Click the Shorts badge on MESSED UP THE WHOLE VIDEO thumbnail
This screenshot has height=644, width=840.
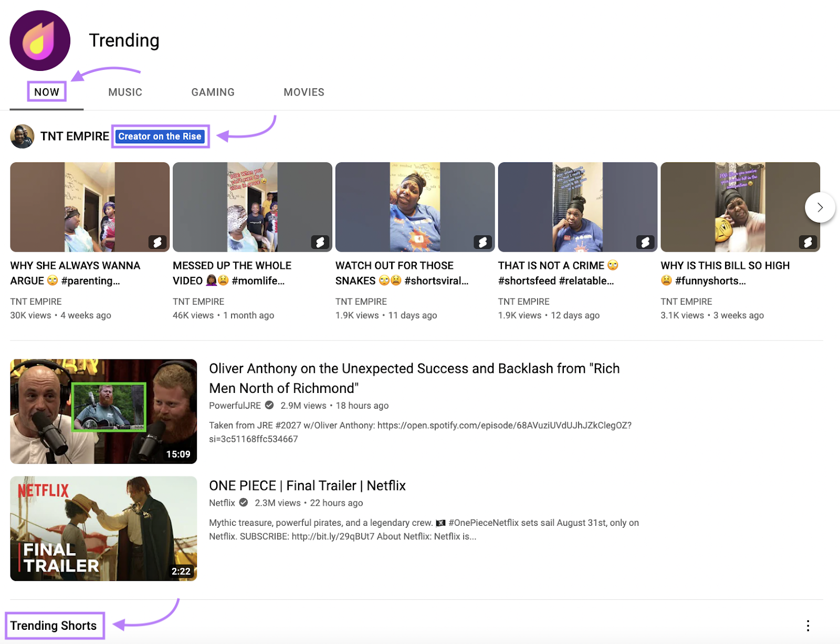click(x=320, y=242)
